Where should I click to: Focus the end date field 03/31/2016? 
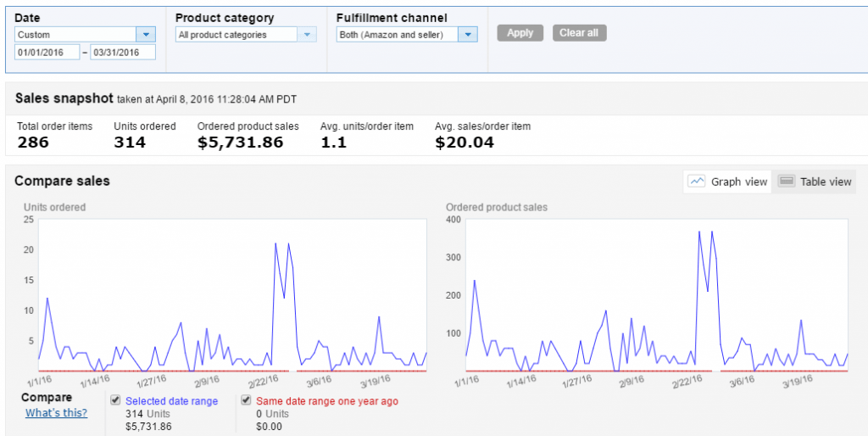pos(124,53)
